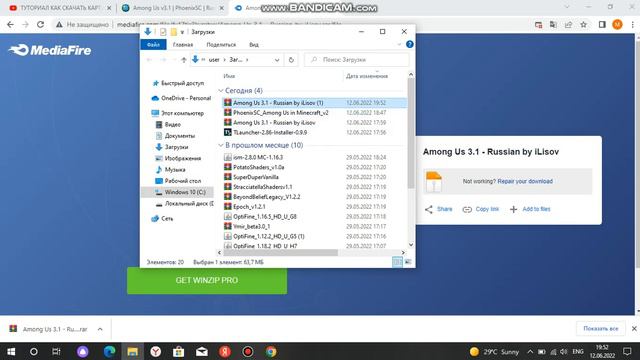Select file Among Us 3.1 - Russian by iLisov (1)
The height and width of the screenshot is (360, 640).
(x=314, y=103)
